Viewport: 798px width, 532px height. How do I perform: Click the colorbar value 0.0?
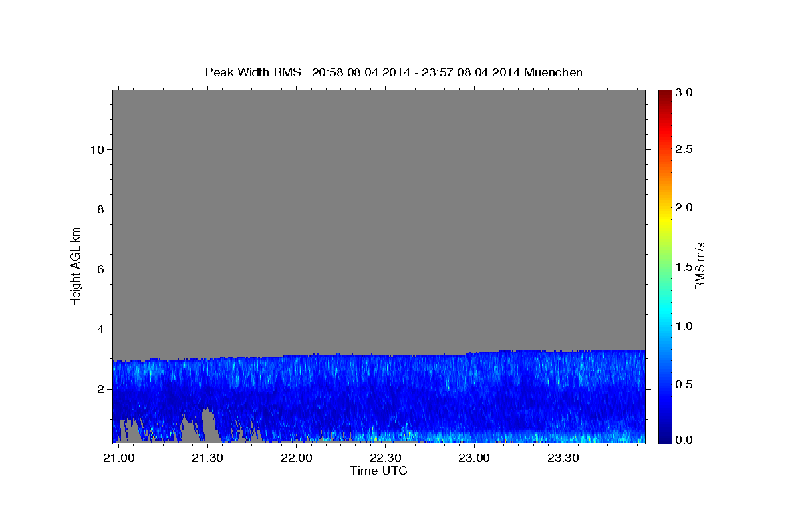pyautogui.click(x=684, y=440)
